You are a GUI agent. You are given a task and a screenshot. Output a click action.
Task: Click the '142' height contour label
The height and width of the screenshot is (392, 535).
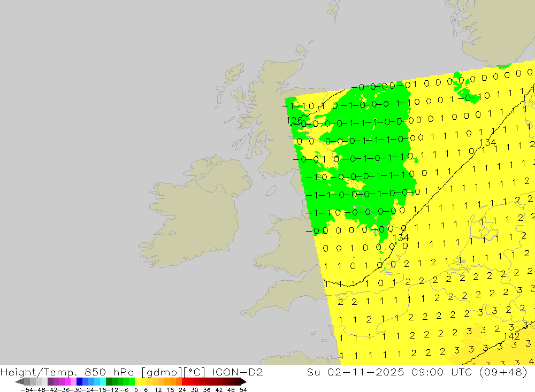(511, 336)
